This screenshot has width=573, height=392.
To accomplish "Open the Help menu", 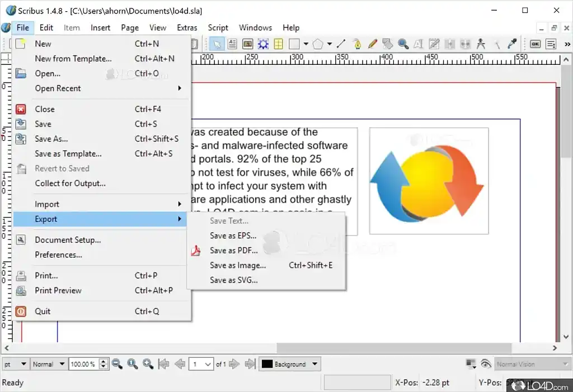I will [291, 28].
